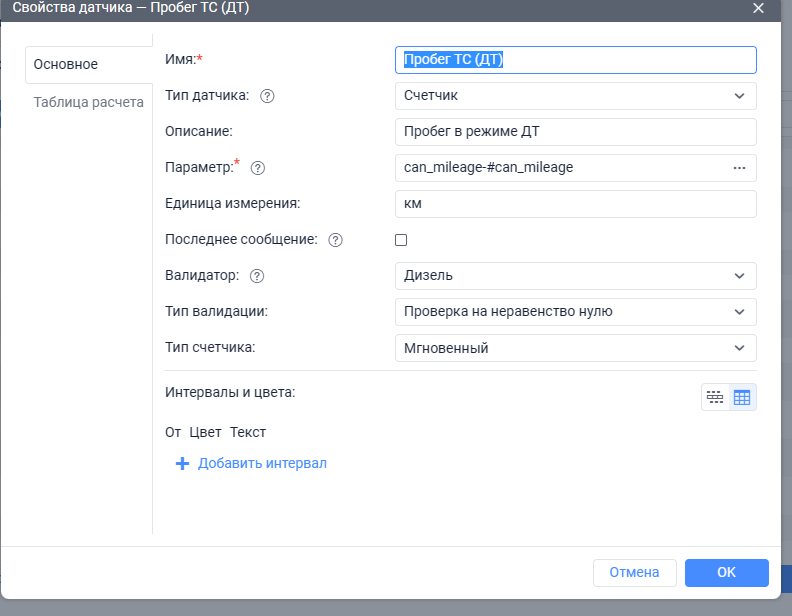Image resolution: width=792 pixels, height=616 pixels.
Task: Click help icon next to Валидатор
Action: 257,276
